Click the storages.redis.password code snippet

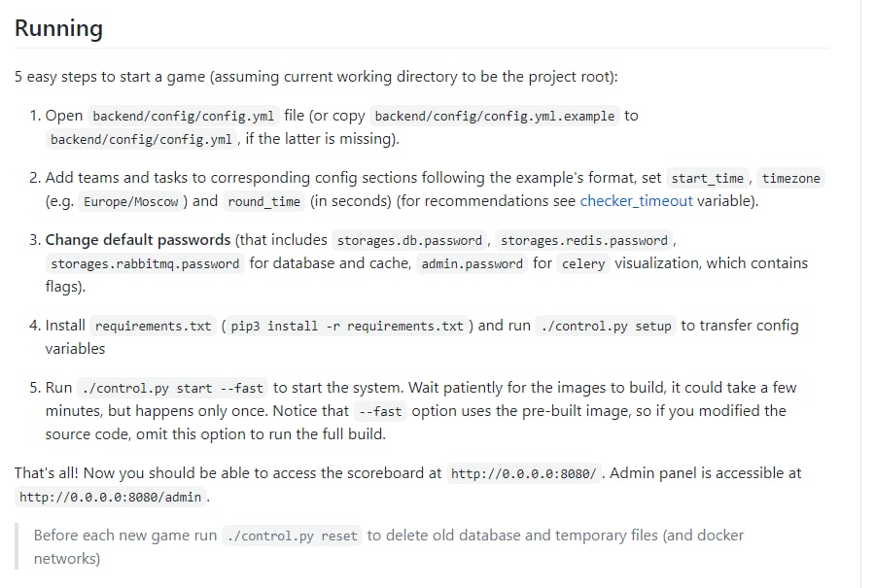(x=584, y=240)
